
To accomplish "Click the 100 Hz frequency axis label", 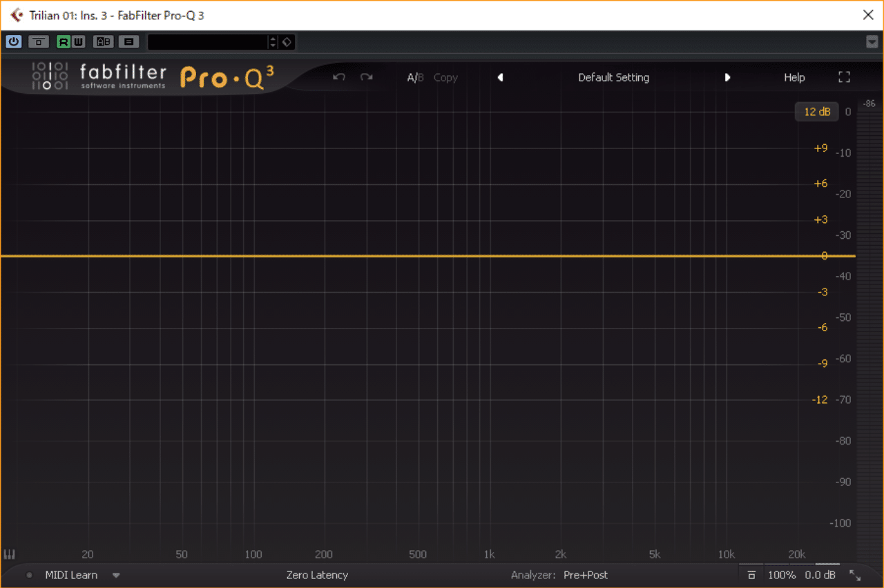I will click(253, 554).
